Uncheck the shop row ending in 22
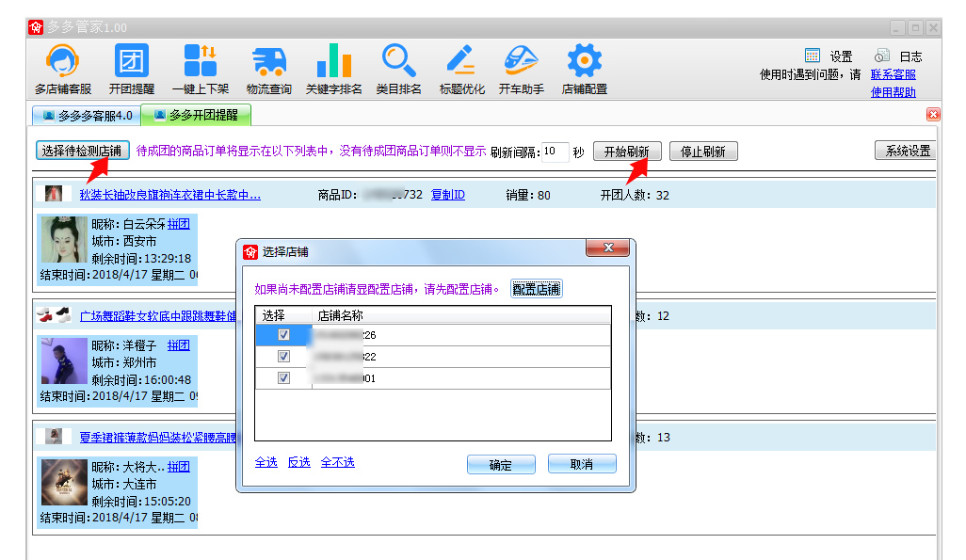Screen dimensions: 966x560 click(283, 356)
